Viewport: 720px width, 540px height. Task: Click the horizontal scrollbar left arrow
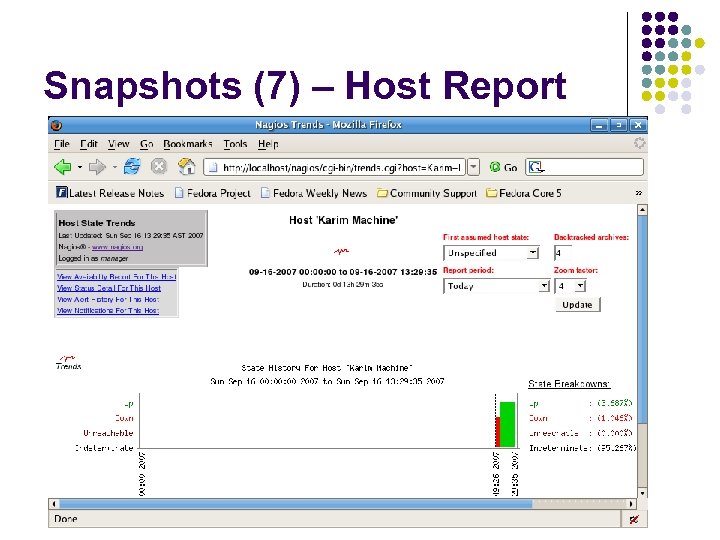54,504
